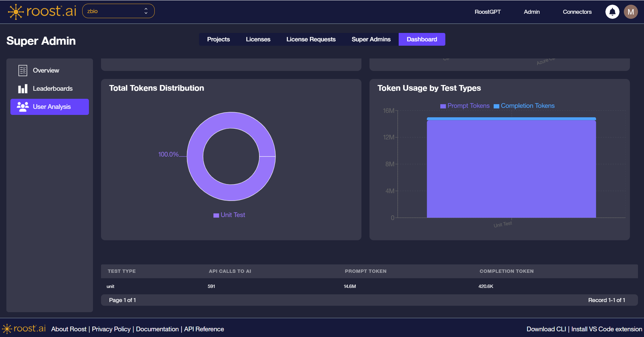Switch to the License Requests tab

tap(311, 39)
